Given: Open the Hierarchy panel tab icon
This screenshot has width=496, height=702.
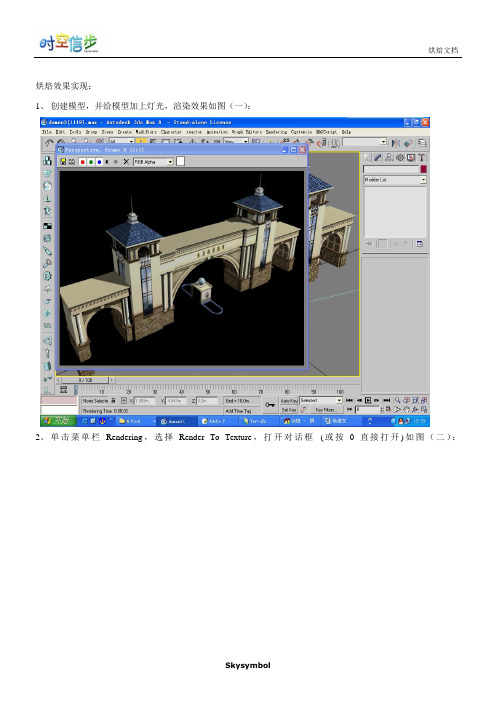Looking at the screenshot, I should 389,158.
